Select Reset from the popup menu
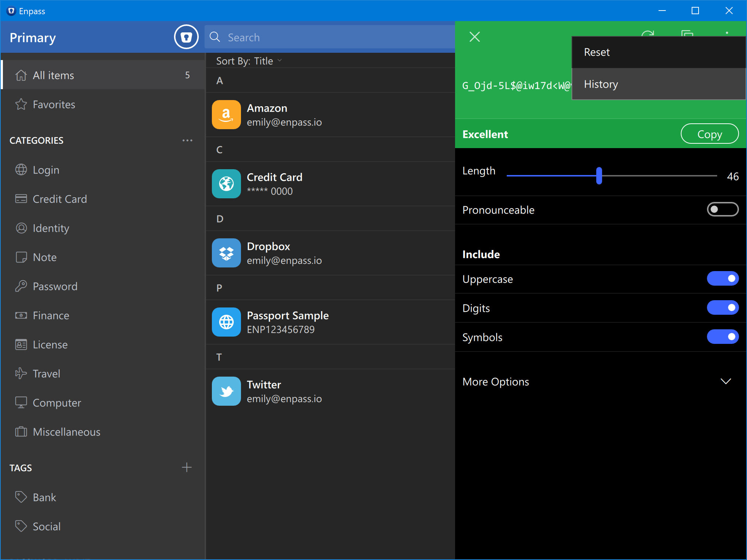The height and width of the screenshot is (560, 747). click(659, 52)
